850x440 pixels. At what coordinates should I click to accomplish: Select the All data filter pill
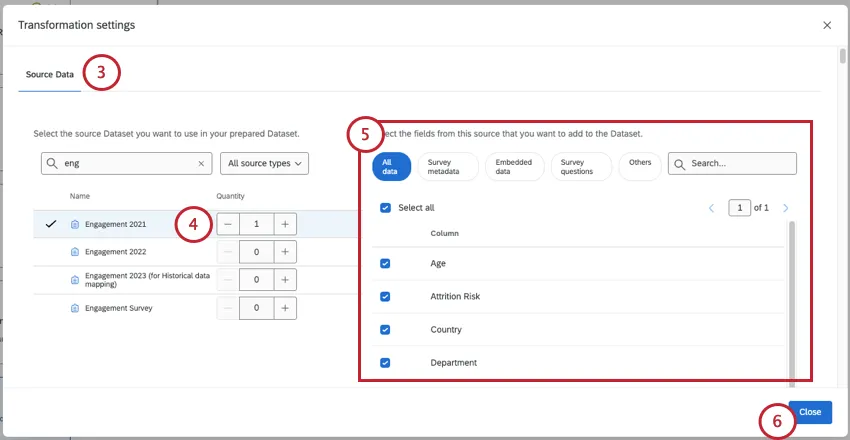391,166
